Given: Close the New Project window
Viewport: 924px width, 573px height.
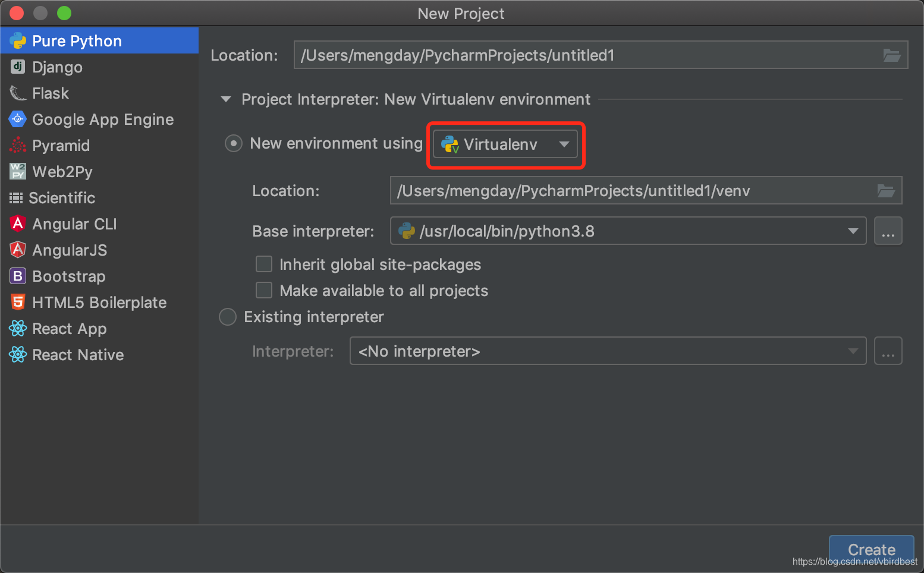Looking at the screenshot, I should [x=17, y=13].
